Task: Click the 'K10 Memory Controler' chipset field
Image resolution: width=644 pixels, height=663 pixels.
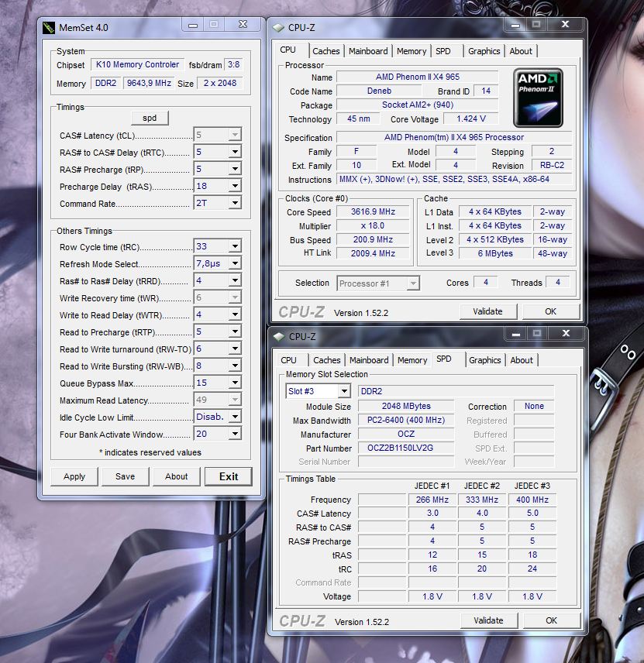Action: click(137, 65)
